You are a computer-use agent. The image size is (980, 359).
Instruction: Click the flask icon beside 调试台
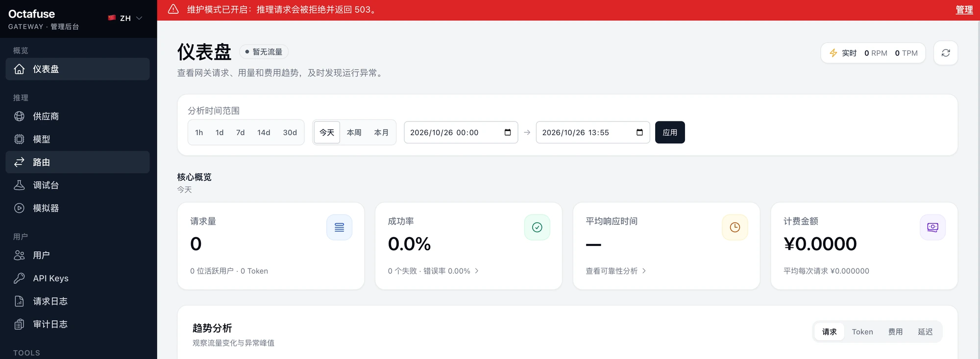coord(19,185)
